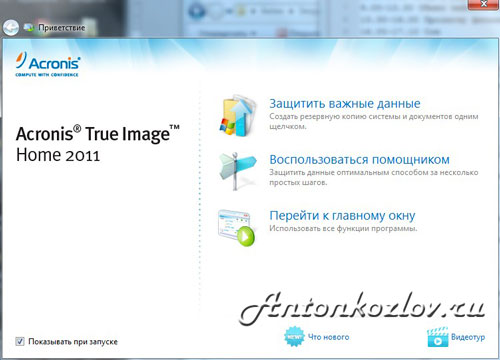Click the Показывать при запуске label
Viewport: 500px width, 360px height.
[x=73, y=342]
